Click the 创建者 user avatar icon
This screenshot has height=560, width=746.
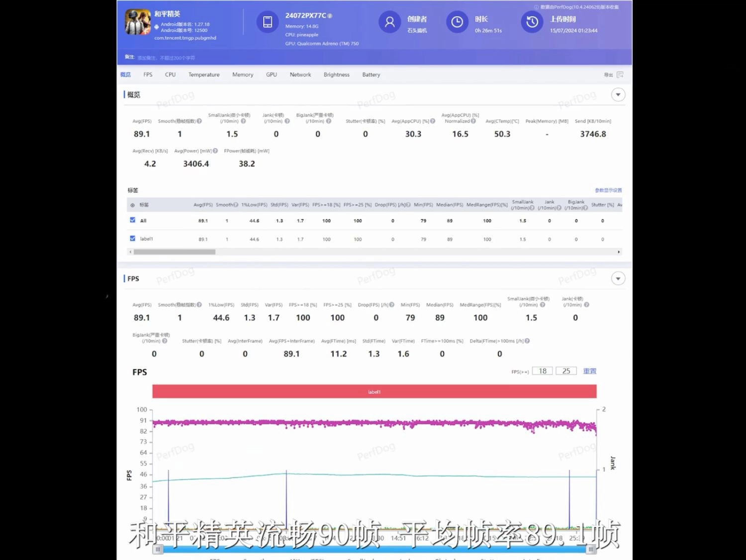click(390, 22)
